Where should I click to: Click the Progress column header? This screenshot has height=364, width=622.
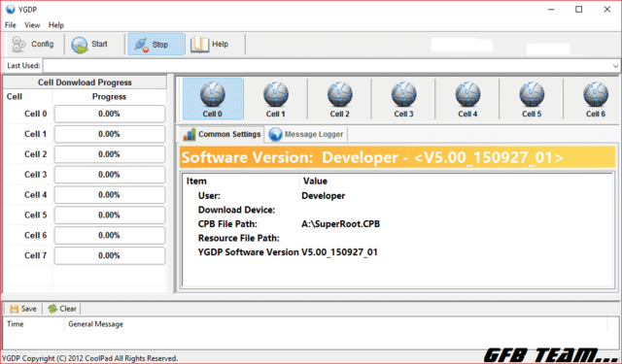(109, 97)
